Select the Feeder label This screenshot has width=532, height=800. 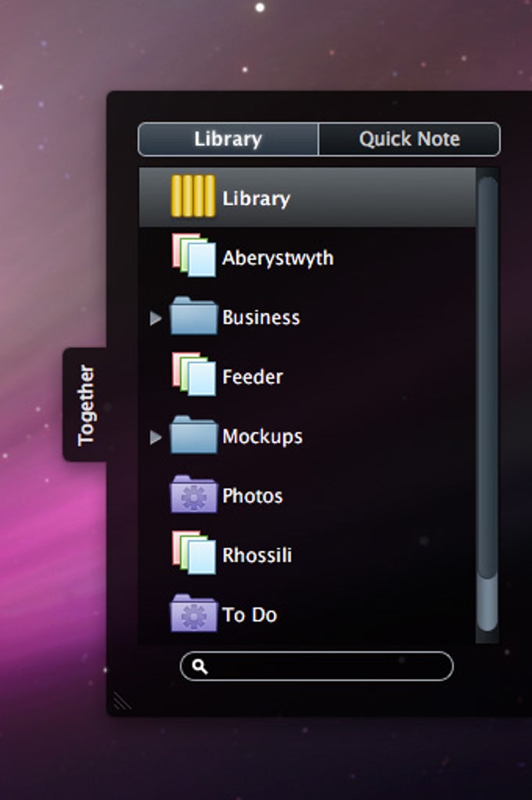coord(253,377)
